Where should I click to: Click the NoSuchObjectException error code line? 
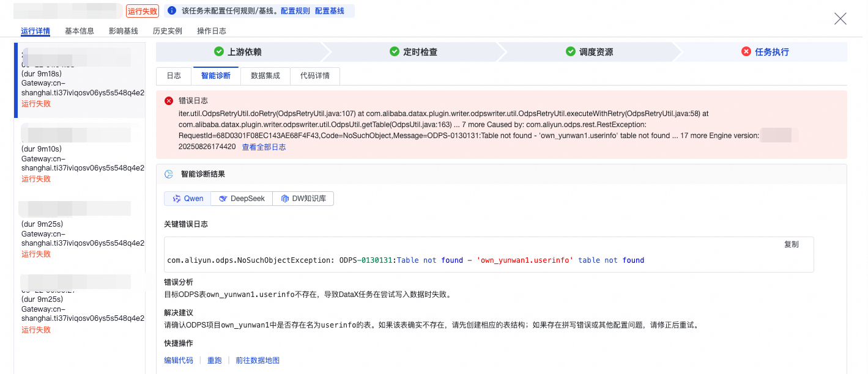coord(406,260)
